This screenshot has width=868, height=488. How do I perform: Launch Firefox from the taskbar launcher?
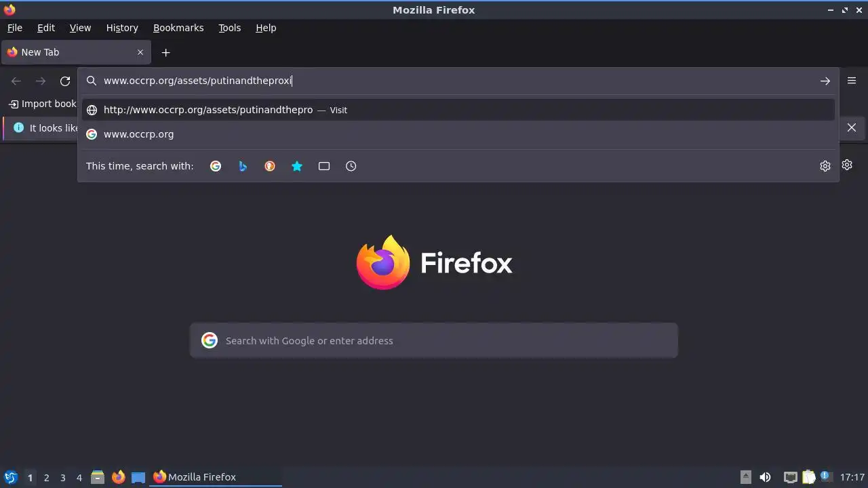pos(118,477)
